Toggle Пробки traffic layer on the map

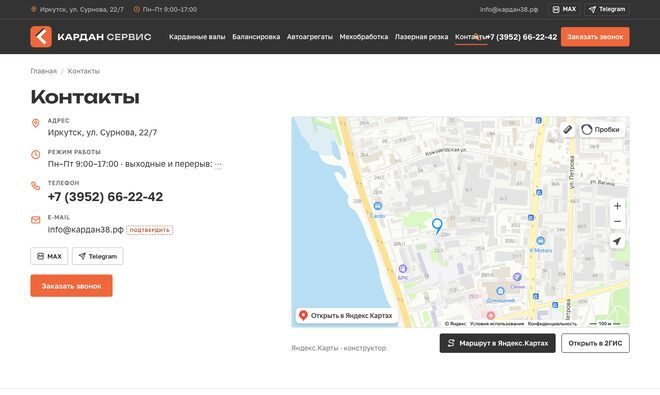tap(601, 130)
